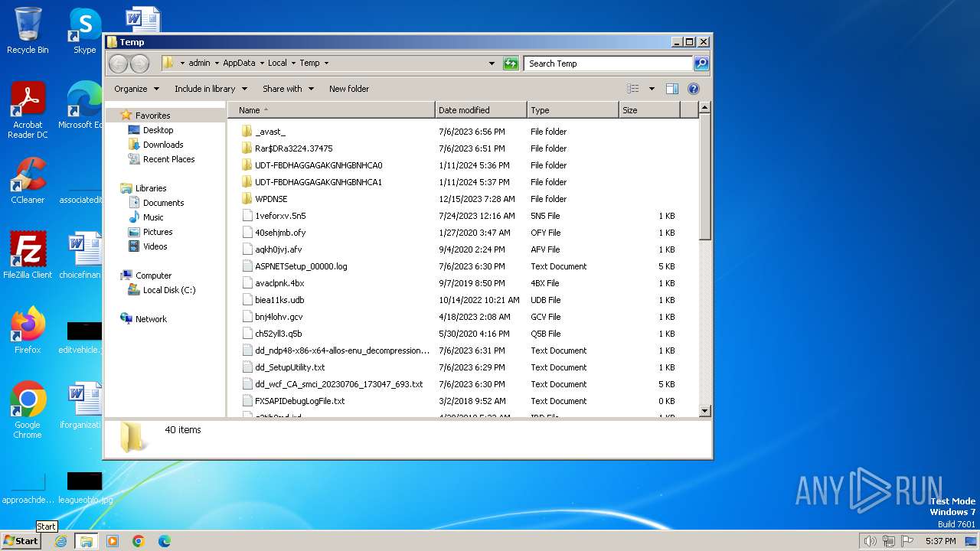This screenshot has height=551, width=980.
Task: Click the change view icon
Action: pyautogui.click(x=633, y=89)
